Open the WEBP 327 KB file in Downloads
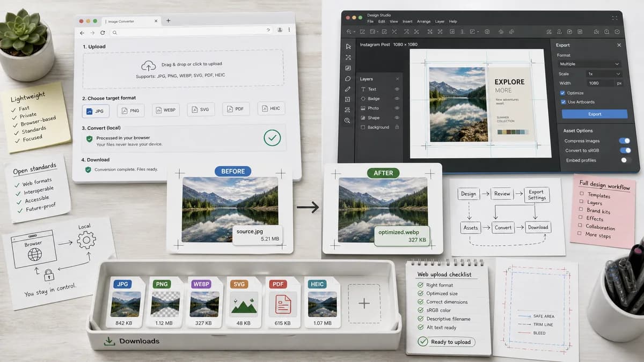Viewport: 644px width, 362px height. [204, 301]
